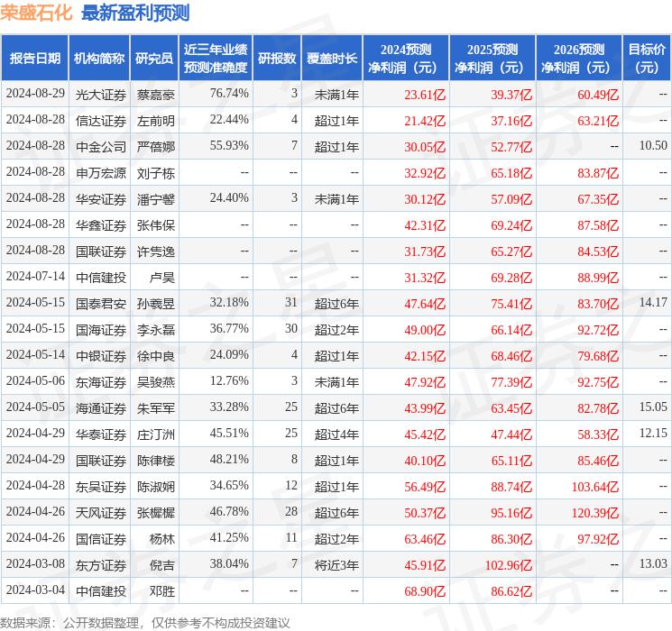Click the 天风证券 institution cell

101,513
